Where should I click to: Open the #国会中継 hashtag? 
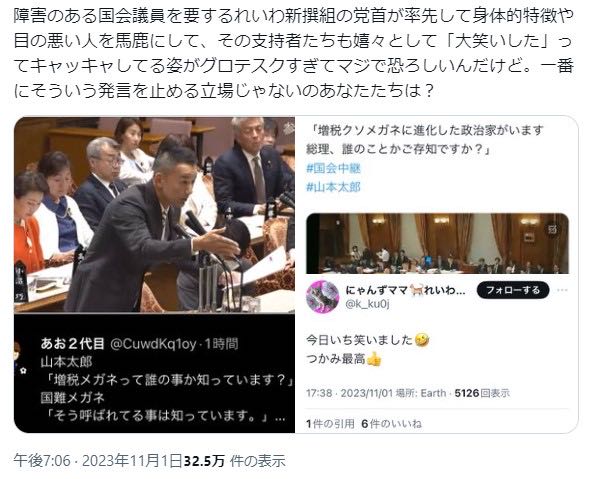click(x=334, y=168)
